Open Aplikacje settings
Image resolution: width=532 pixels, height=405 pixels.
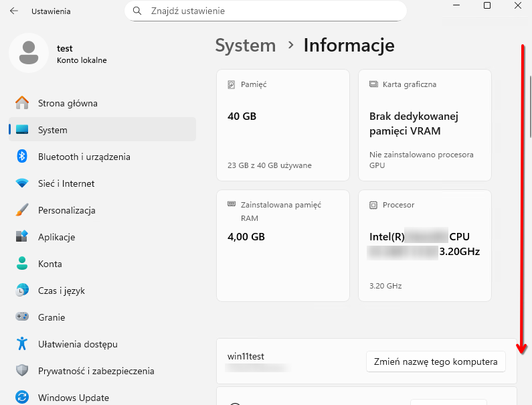click(x=56, y=237)
